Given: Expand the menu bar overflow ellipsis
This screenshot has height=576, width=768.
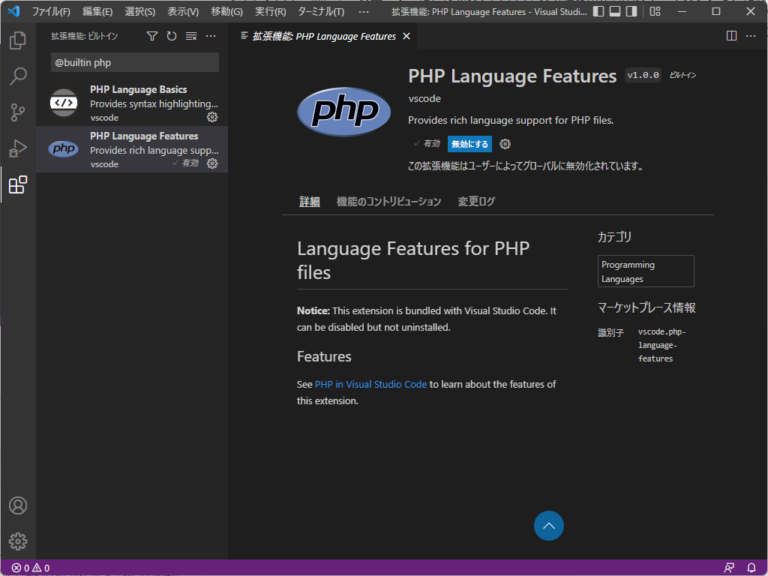Looking at the screenshot, I should point(363,11).
